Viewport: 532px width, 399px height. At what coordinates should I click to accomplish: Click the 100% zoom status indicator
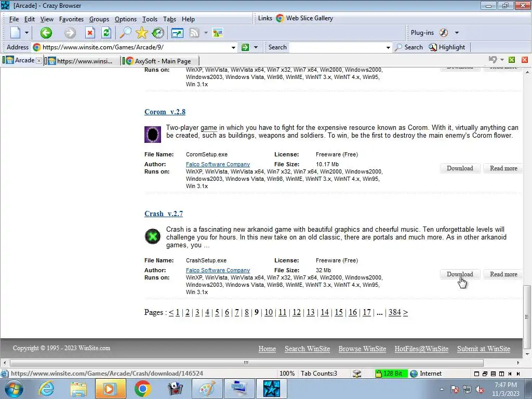click(x=287, y=374)
